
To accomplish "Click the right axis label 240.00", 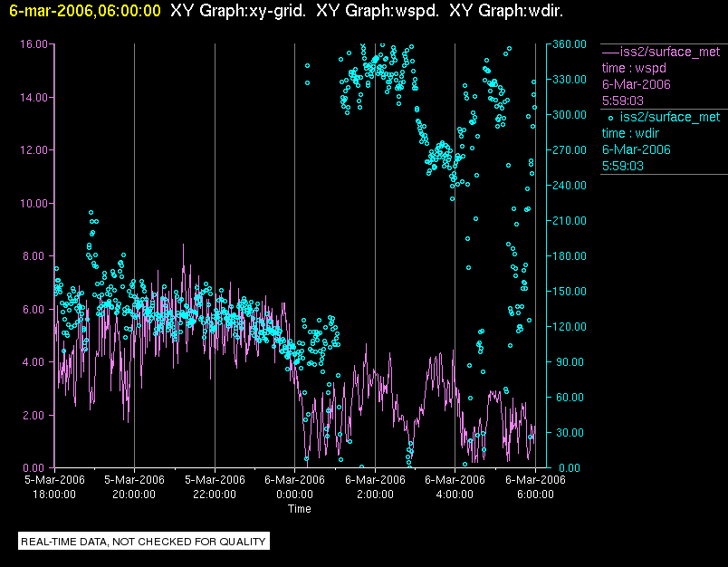I will tap(570, 186).
